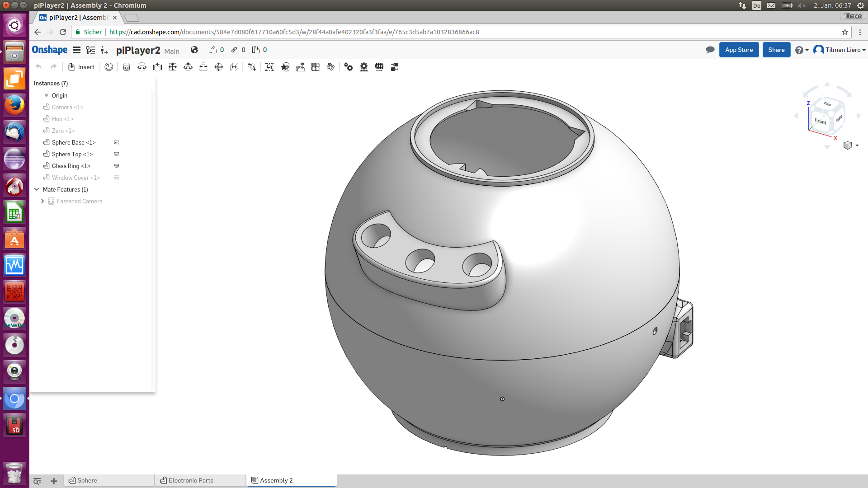868x488 pixels.
Task: Click the thumbs-up like icon
Action: coord(213,50)
